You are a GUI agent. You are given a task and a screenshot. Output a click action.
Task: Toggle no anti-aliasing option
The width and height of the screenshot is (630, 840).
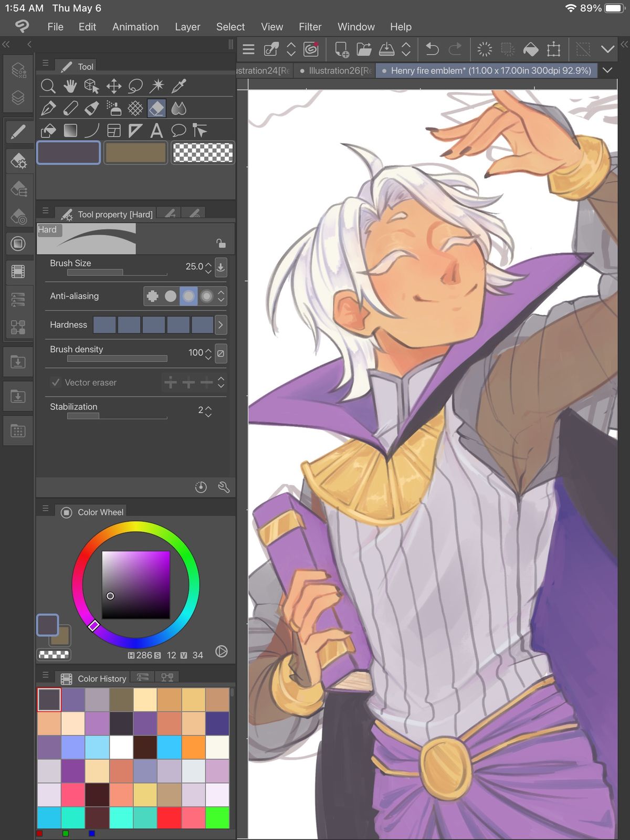point(153,296)
